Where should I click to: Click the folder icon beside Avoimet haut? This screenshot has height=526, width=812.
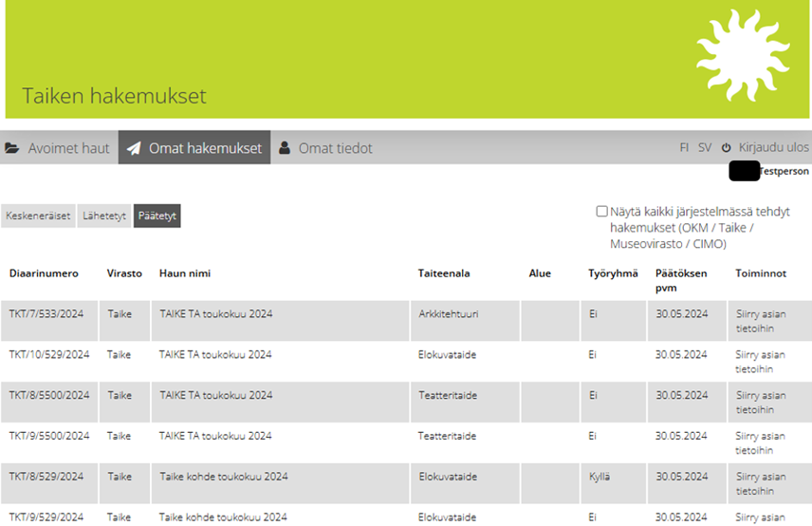pyautogui.click(x=12, y=149)
